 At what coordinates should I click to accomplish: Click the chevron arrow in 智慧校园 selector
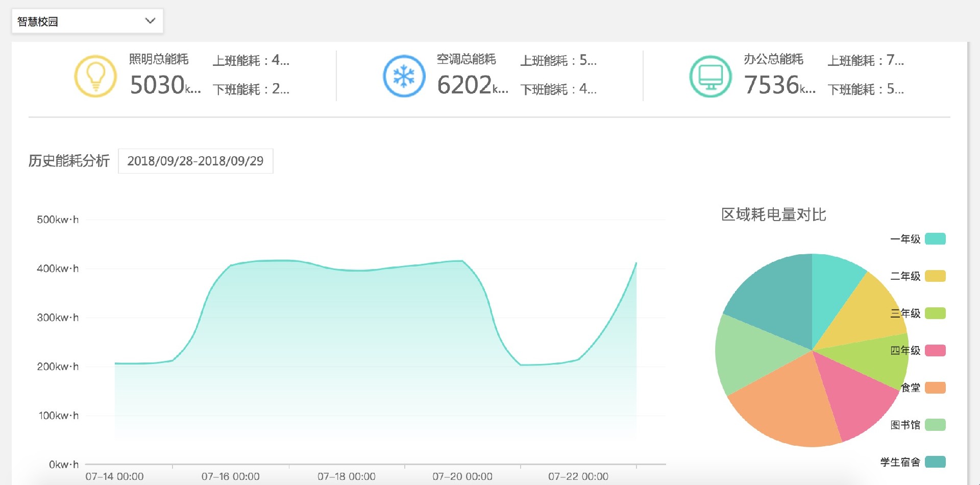click(150, 21)
